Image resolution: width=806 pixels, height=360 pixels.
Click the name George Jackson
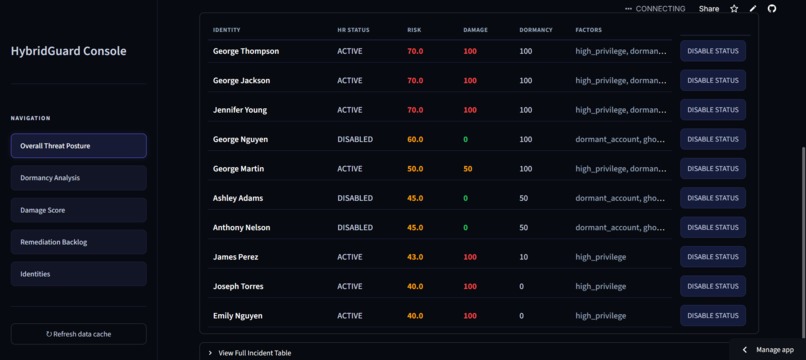[241, 81]
